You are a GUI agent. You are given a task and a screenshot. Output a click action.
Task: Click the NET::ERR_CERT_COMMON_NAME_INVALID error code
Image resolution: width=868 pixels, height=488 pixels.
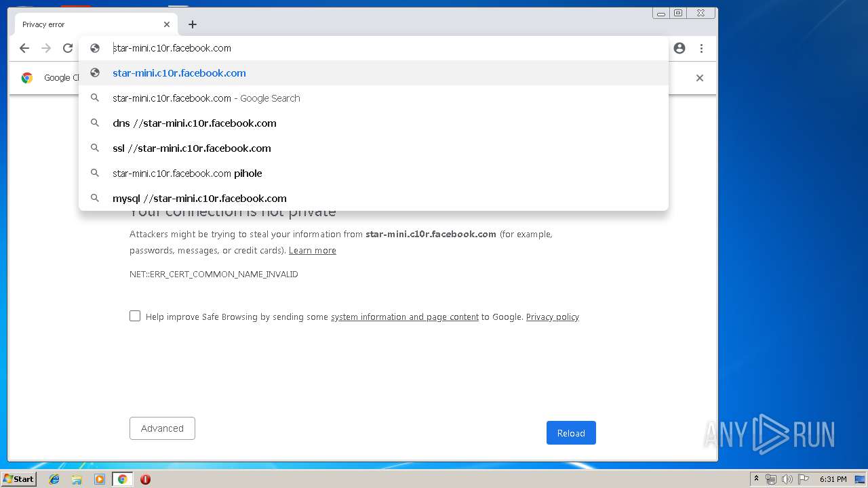pos(214,274)
